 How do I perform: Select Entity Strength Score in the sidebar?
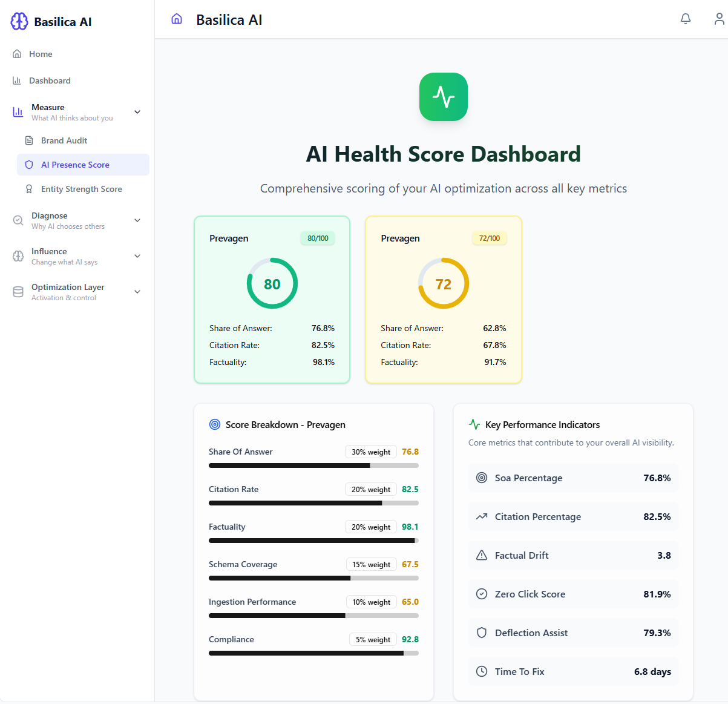tap(79, 188)
